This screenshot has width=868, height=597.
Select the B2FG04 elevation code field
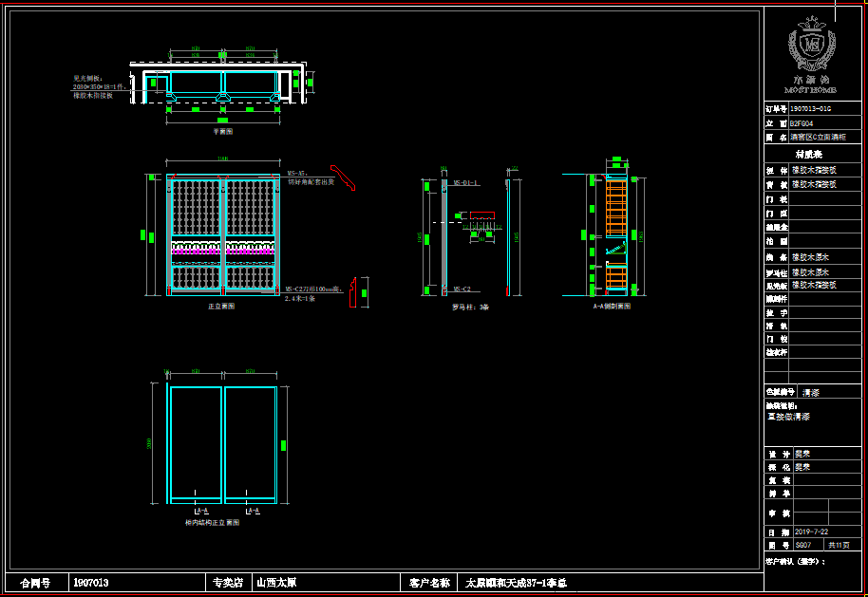[802, 123]
